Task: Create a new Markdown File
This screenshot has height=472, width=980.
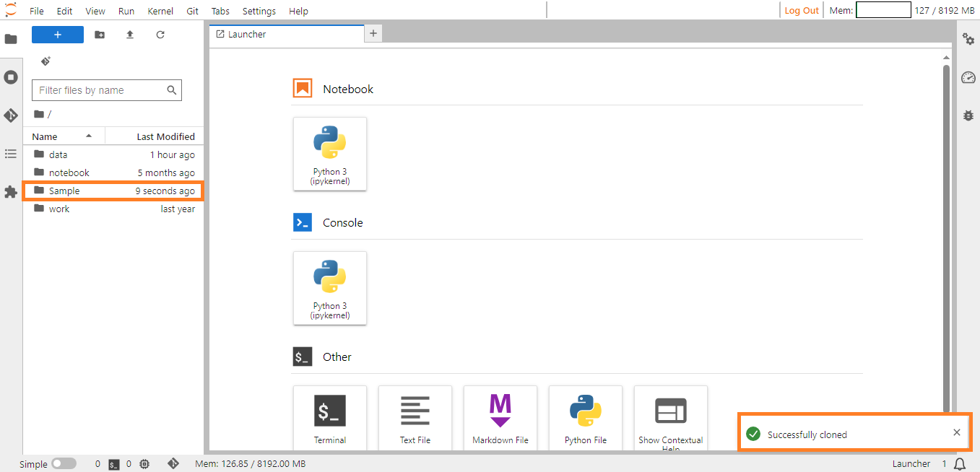Action: [x=500, y=419]
